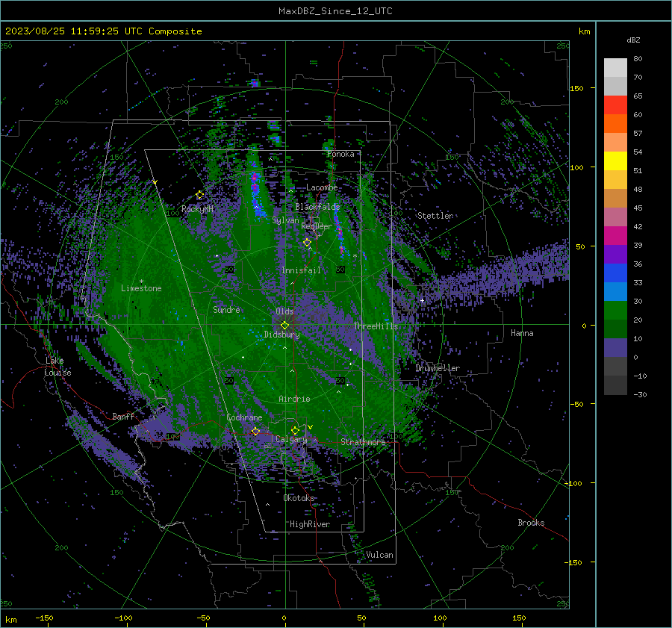Screen dimensions: 672x628
Task: Click the ThreeHills label
Action: [x=376, y=326]
